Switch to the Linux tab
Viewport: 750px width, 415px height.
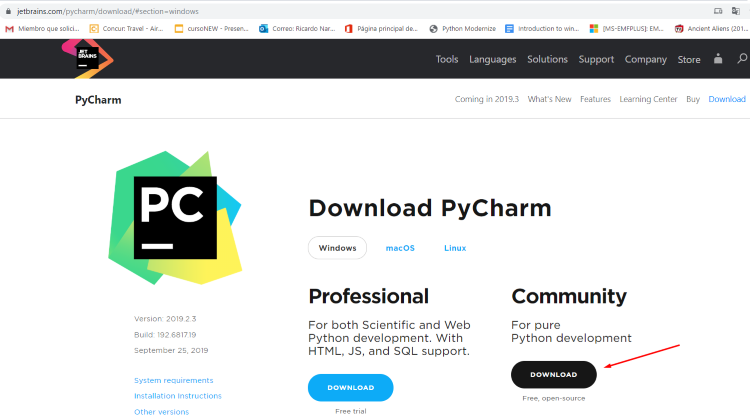pyautogui.click(x=455, y=248)
